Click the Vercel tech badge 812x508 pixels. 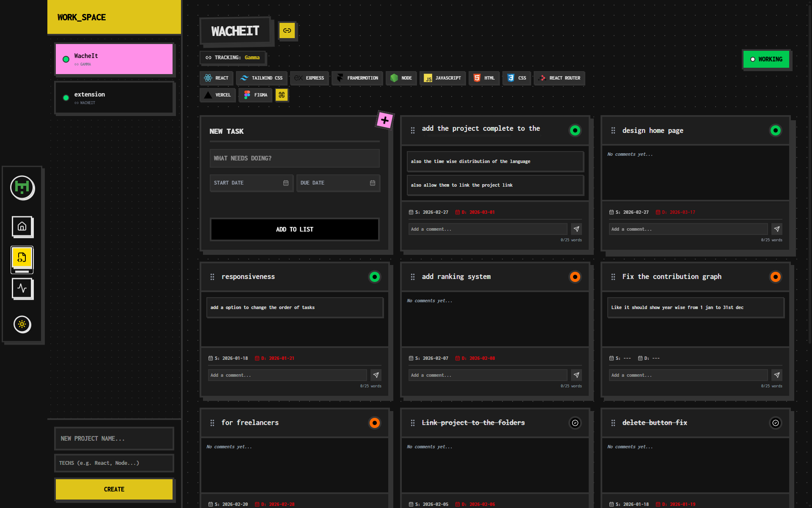pos(218,95)
